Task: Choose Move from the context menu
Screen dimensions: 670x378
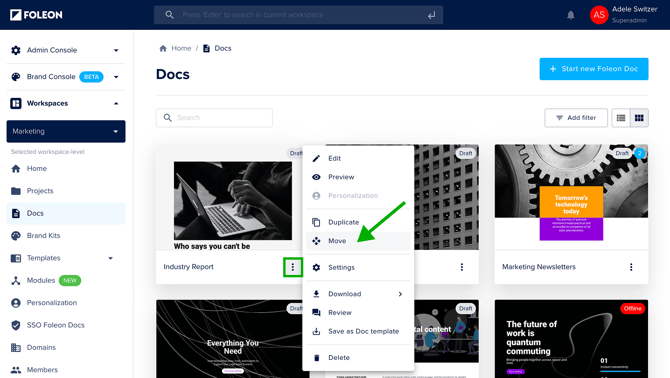Action: [x=358, y=241]
